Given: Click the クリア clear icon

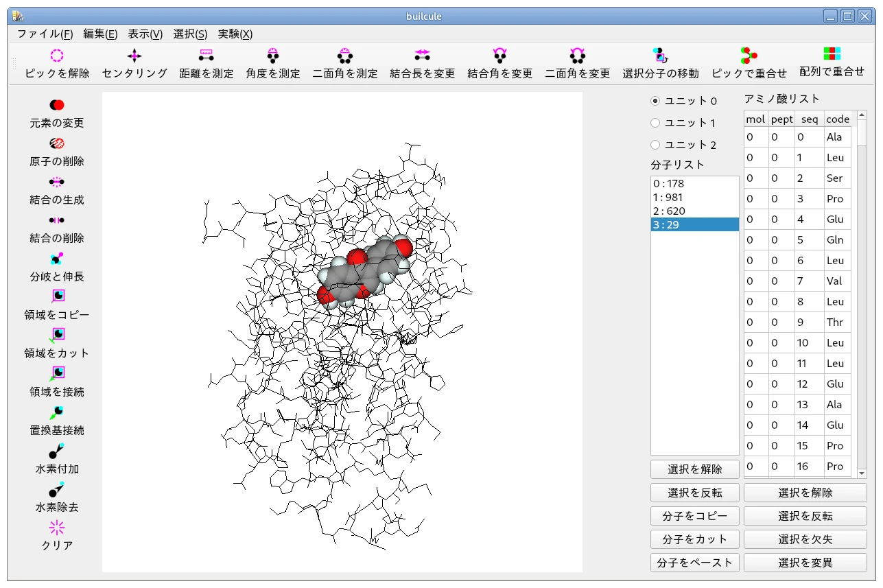Looking at the screenshot, I should (x=57, y=528).
